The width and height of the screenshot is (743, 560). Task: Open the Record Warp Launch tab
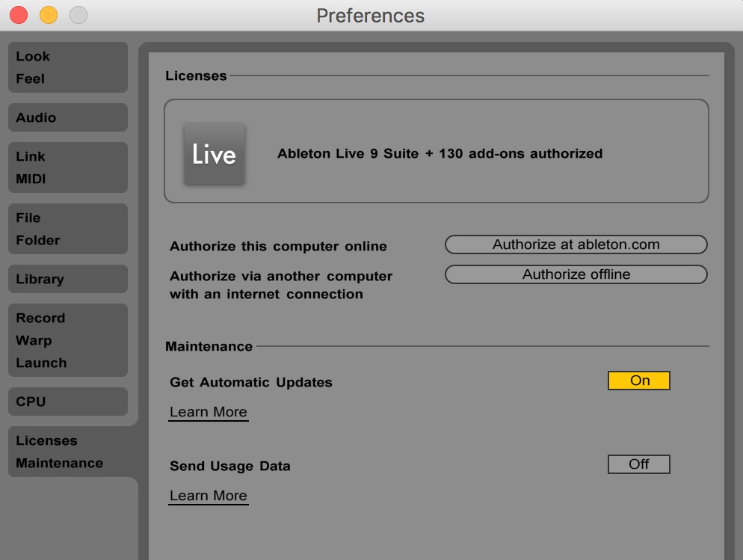pos(68,340)
